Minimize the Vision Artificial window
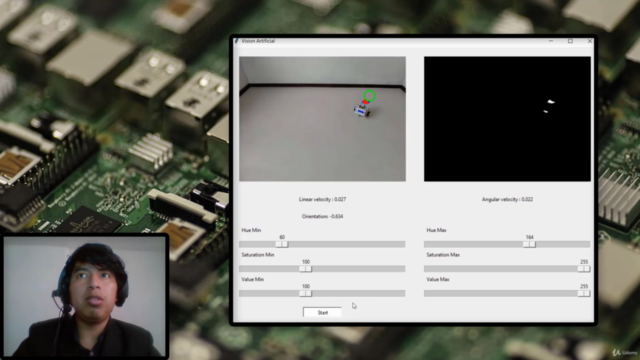The height and width of the screenshot is (360, 640). click(551, 41)
